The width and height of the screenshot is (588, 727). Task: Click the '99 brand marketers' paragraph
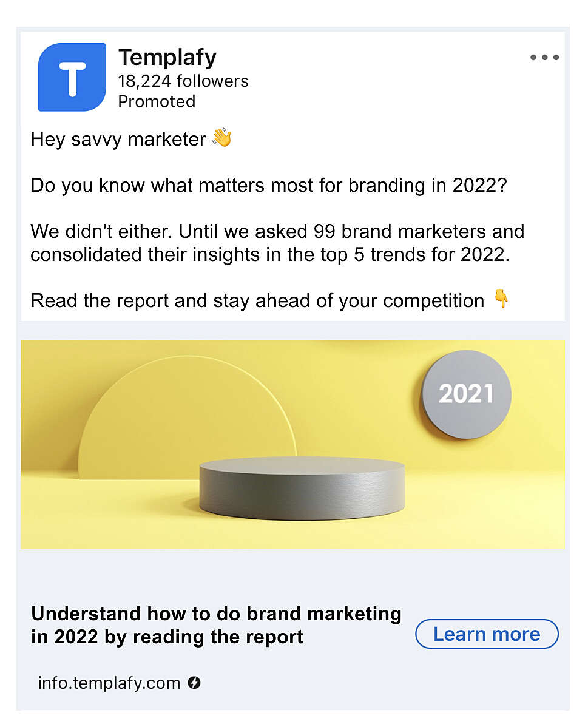(x=277, y=243)
